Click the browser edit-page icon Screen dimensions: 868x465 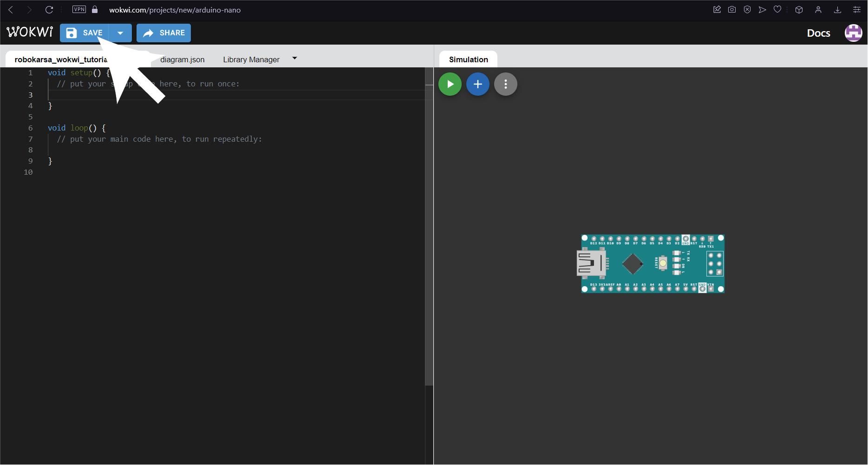click(717, 9)
